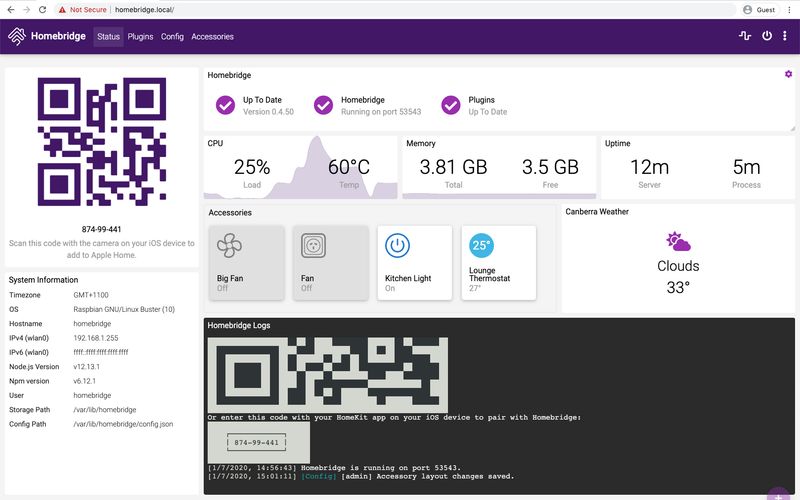The width and height of the screenshot is (800, 500).
Task: Click the Npm version v6.12.1
Action: (84, 381)
